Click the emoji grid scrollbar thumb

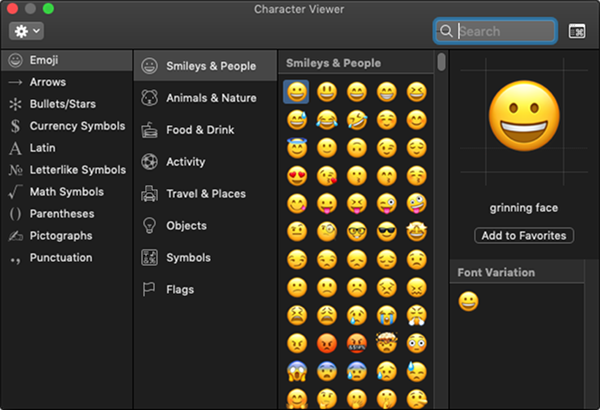click(x=441, y=62)
